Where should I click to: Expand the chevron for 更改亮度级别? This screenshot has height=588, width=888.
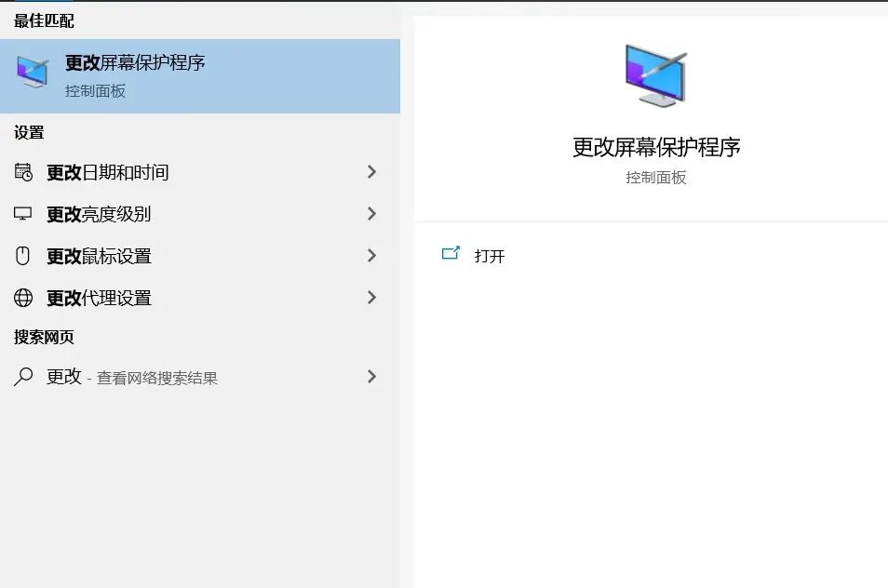point(372,214)
